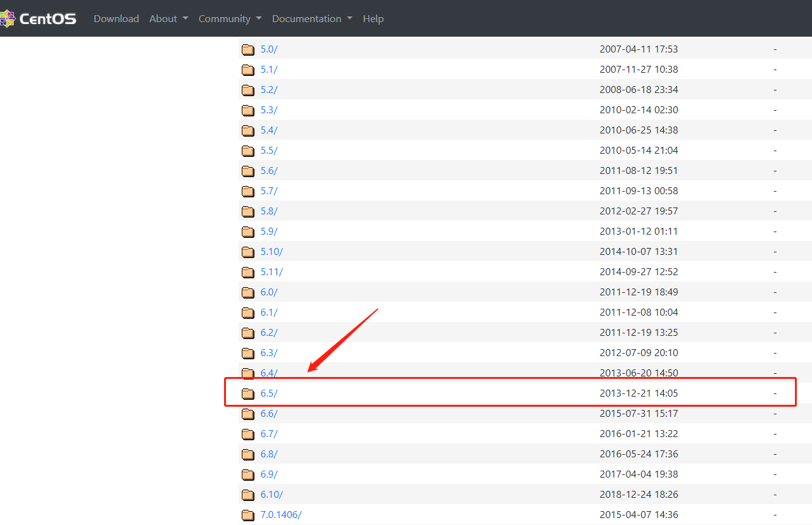Click the folder icon next to 5.11/

pos(248,271)
